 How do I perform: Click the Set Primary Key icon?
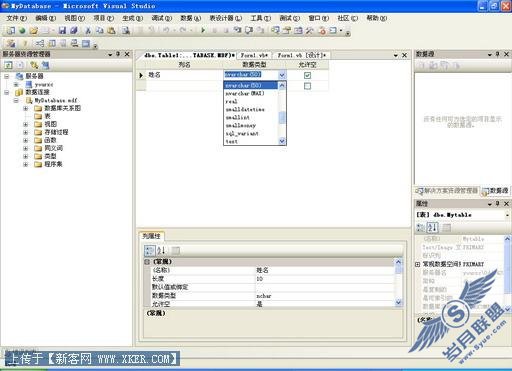coord(25,43)
